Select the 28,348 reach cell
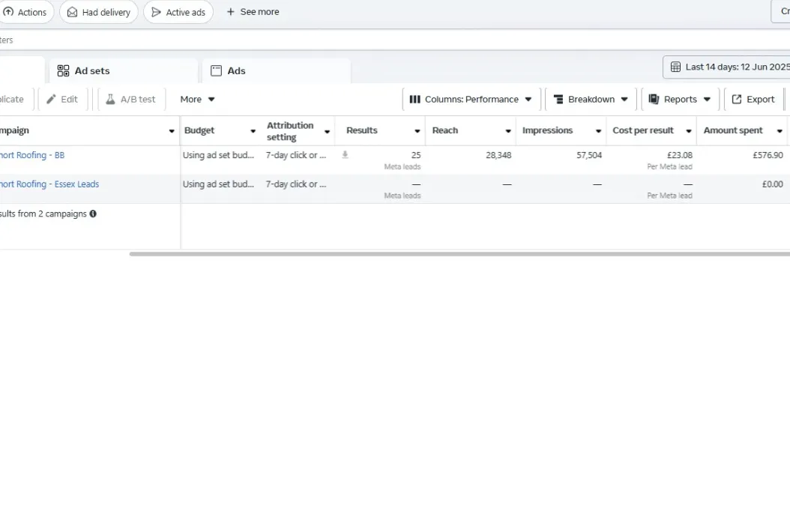This screenshot has height=532, width=790. tap(498, 155)
